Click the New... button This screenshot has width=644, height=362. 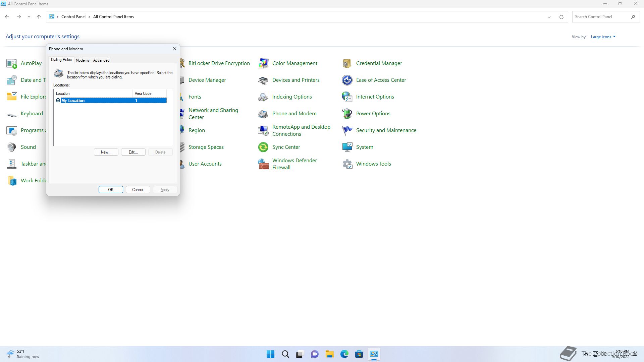(106, 152)
